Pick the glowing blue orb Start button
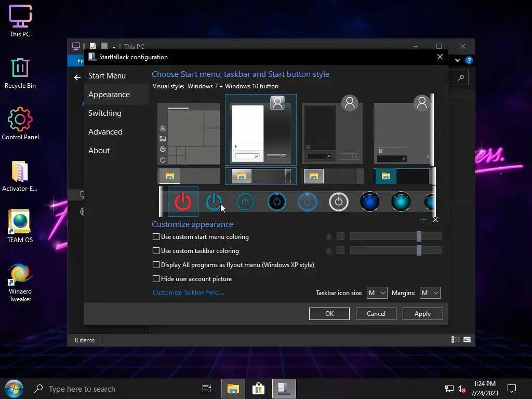 click(x=370, y=202)
